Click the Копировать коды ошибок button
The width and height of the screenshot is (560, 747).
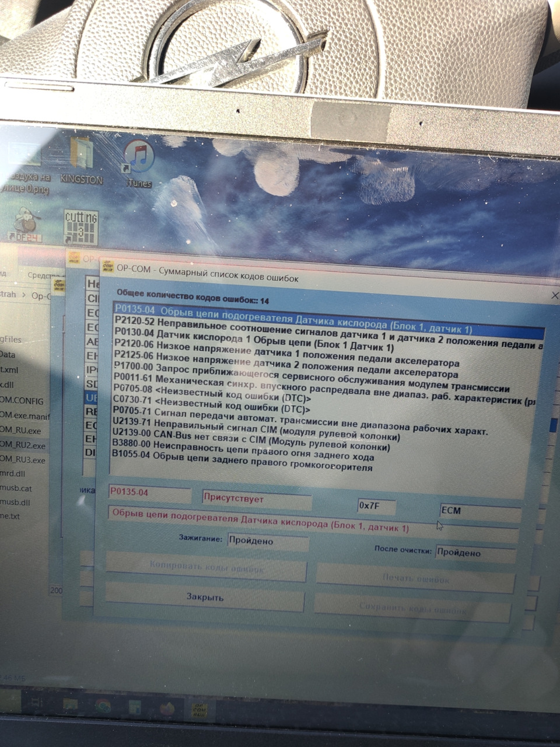205,567
